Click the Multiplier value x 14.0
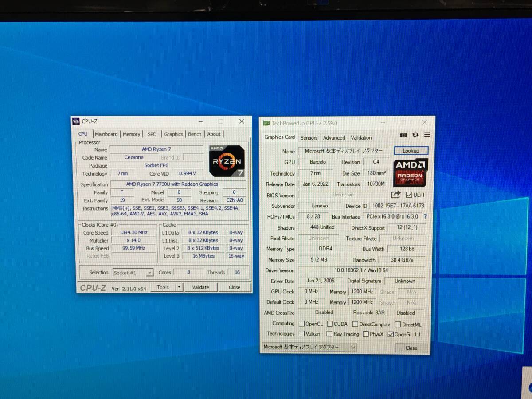Image resolution: width=532 pixels, height=399 pixels. [x=133, y=240]
